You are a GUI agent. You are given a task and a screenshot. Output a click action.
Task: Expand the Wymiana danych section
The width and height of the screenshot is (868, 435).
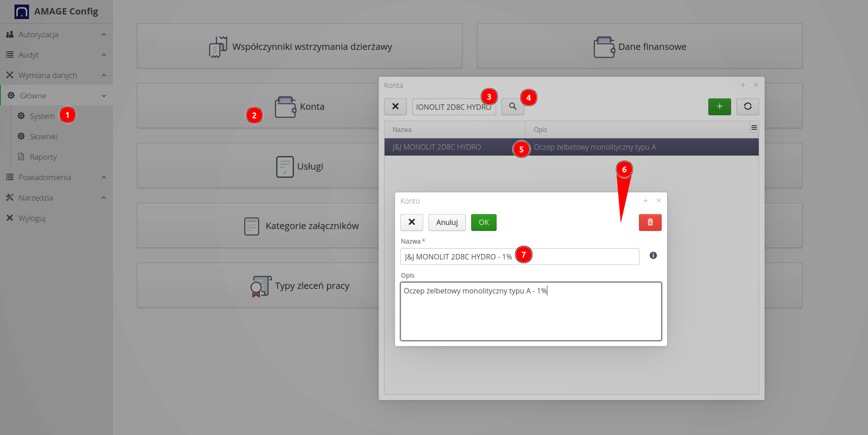[x=56, y=75]
